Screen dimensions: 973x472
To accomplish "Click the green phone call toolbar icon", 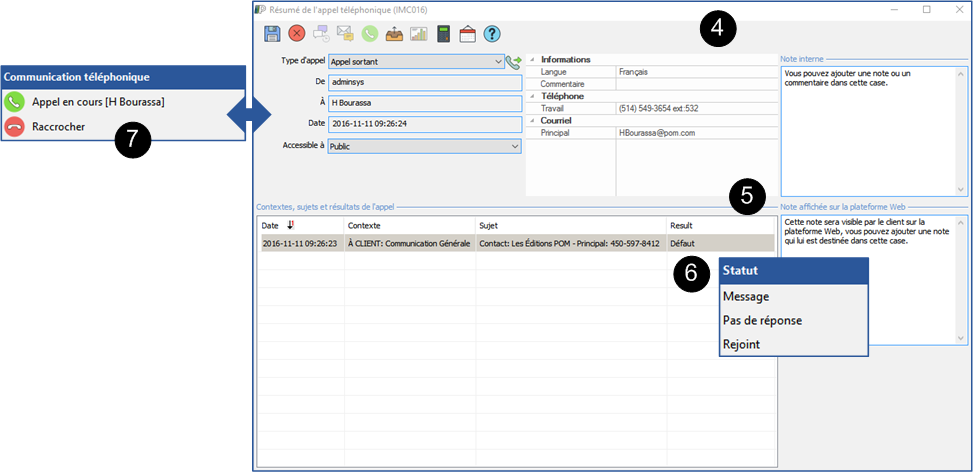I will pos(370,34).
